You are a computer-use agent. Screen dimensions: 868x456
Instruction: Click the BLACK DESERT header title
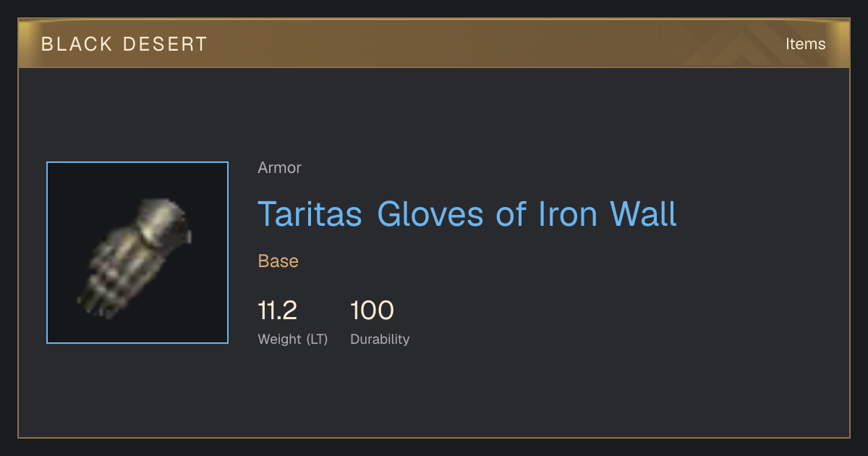point(124,44)
